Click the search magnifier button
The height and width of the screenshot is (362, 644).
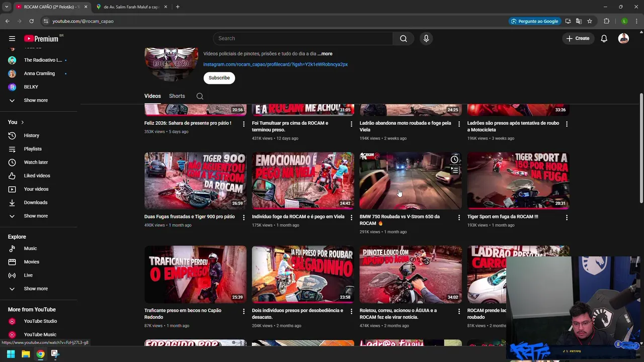403,38
